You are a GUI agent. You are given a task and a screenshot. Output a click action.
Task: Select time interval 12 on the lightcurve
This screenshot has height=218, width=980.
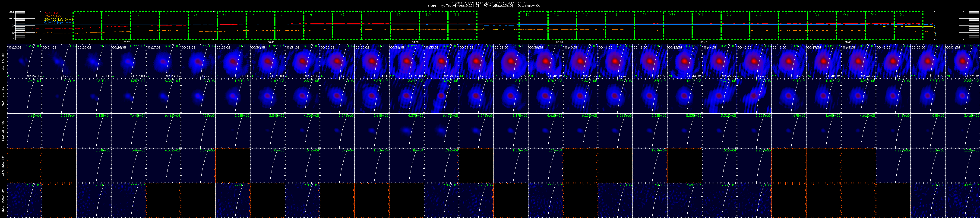[x=405, y=25]
